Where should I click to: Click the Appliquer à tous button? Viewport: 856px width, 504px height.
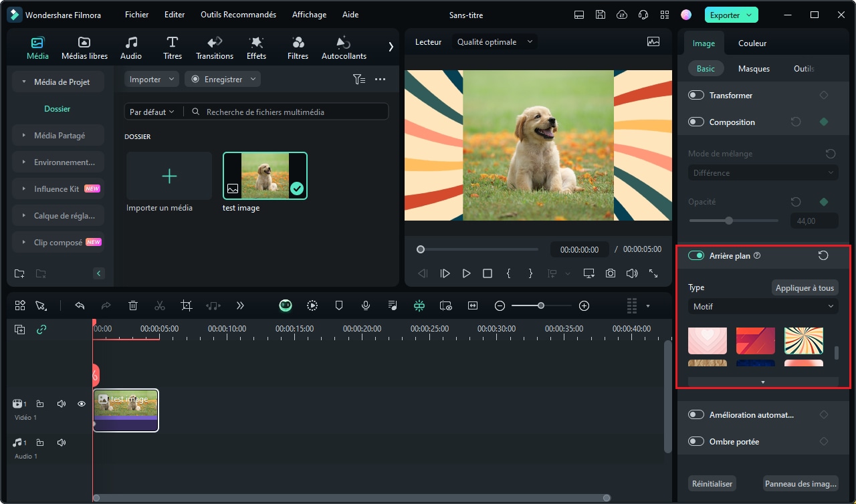tap(805, 287)
